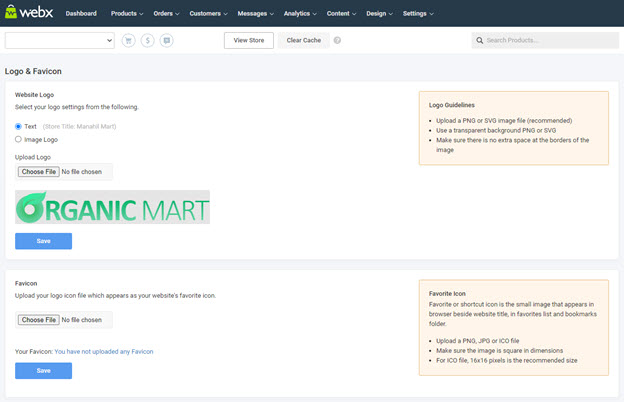Viewport: 624px width, 402px height.
Task: Click the Clear Cache button
Action: [304, 40]
